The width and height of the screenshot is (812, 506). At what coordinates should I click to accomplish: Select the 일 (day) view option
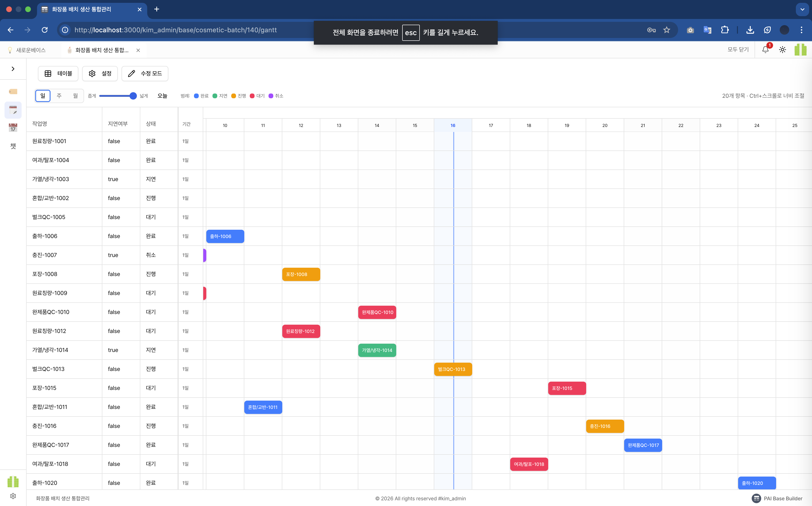coord(43,96)
